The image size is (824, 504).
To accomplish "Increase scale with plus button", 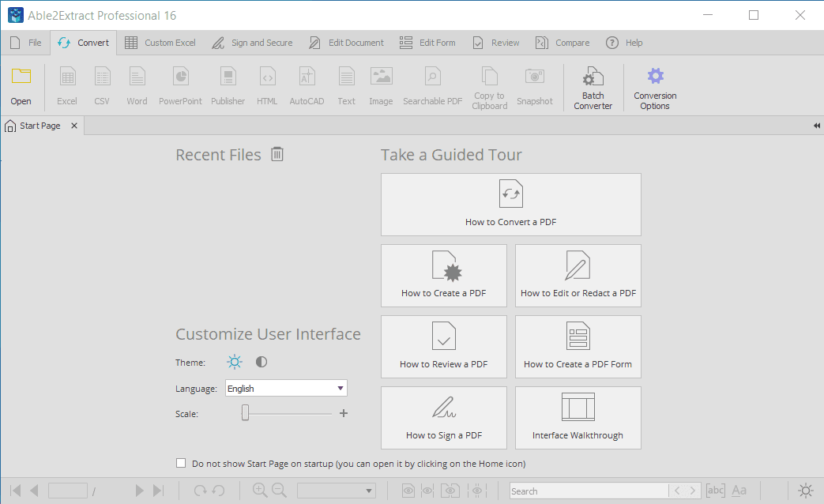I will tap(344, 413).
